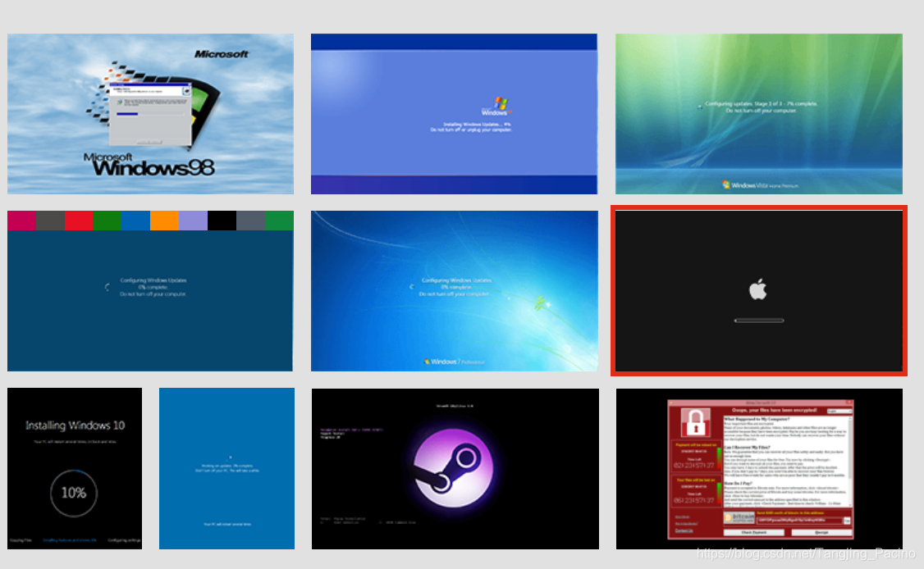
Task: Choose the Windows 7 configuring updates thumbnail
Action: [455, 291]
